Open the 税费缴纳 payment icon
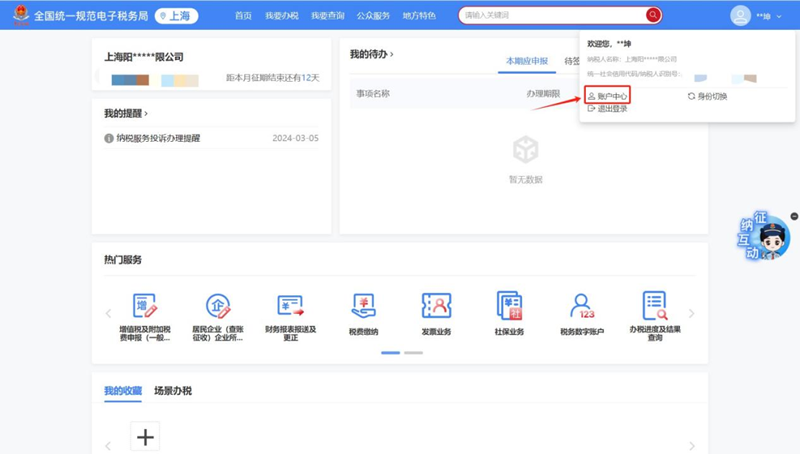The height and width of the screenshot is (454, 800). tap(364, 306)
